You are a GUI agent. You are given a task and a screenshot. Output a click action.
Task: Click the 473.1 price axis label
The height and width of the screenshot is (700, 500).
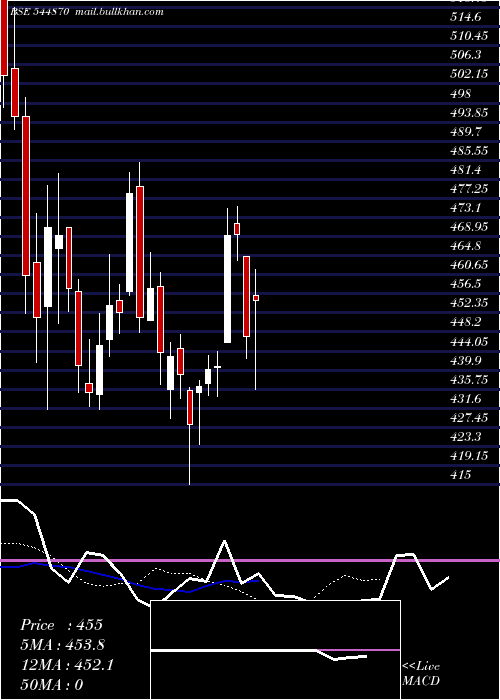465,208
